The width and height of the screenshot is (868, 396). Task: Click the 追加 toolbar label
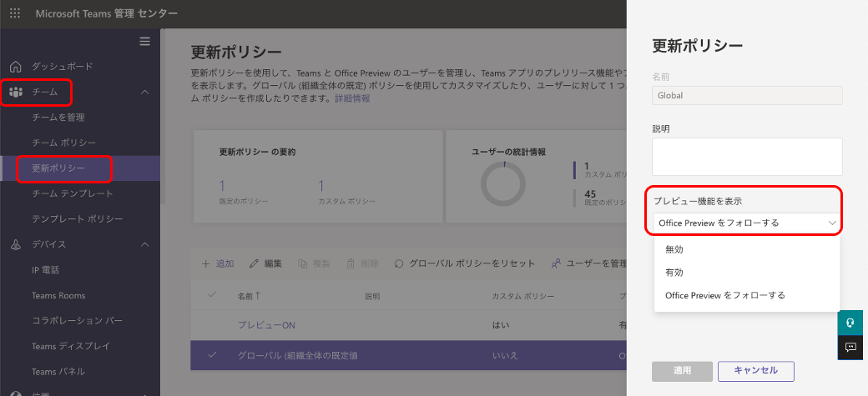pos(225,263)
